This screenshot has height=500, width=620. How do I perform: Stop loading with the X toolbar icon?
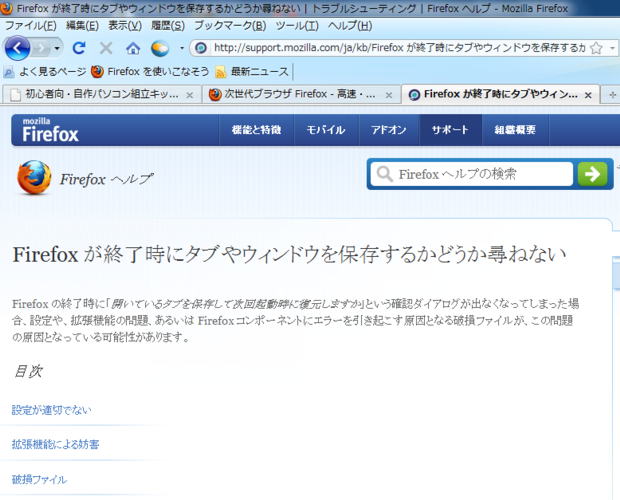coord(106,48)
